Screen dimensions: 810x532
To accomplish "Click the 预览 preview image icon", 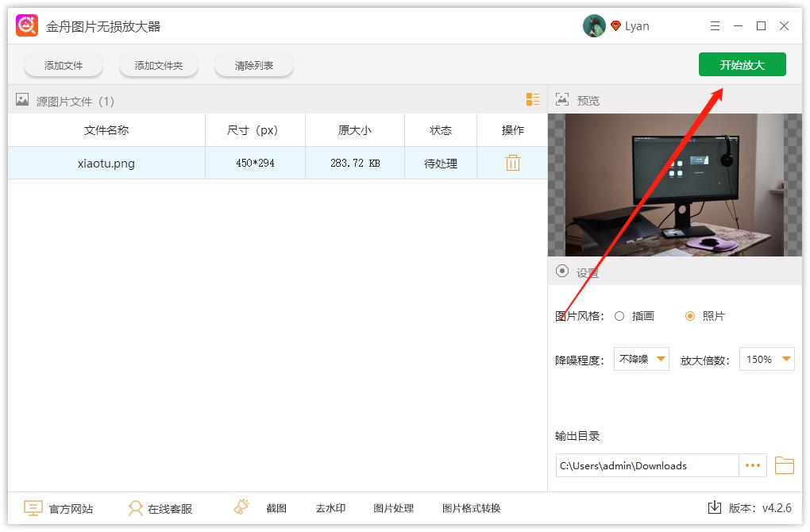I will pos(561,99).
